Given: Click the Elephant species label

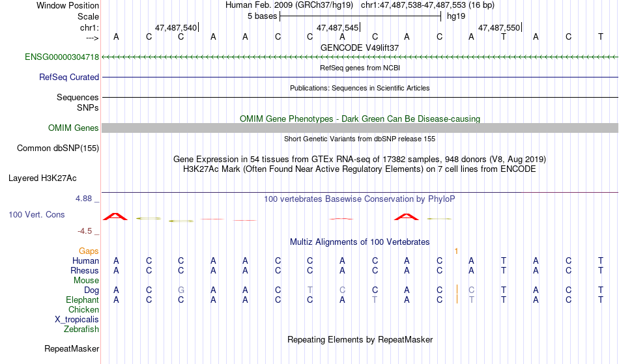Looking at the screenshot, I should tap(83, 300).
